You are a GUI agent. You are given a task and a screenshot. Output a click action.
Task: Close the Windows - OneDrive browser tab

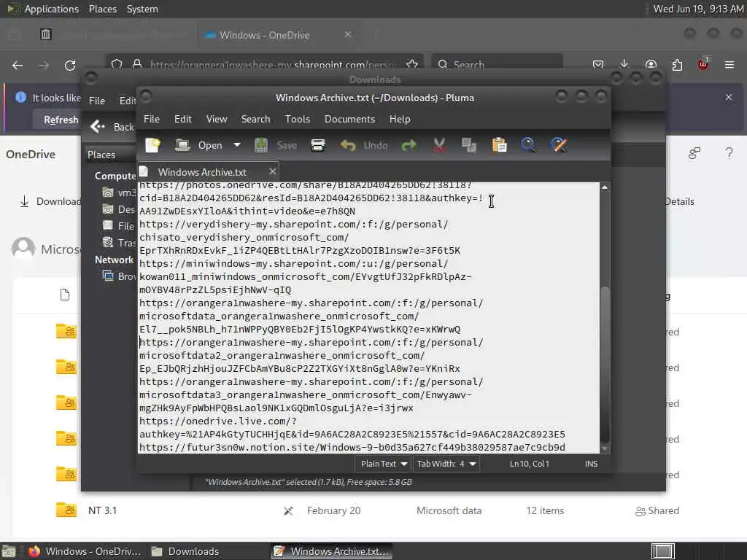tap(348, 34)
